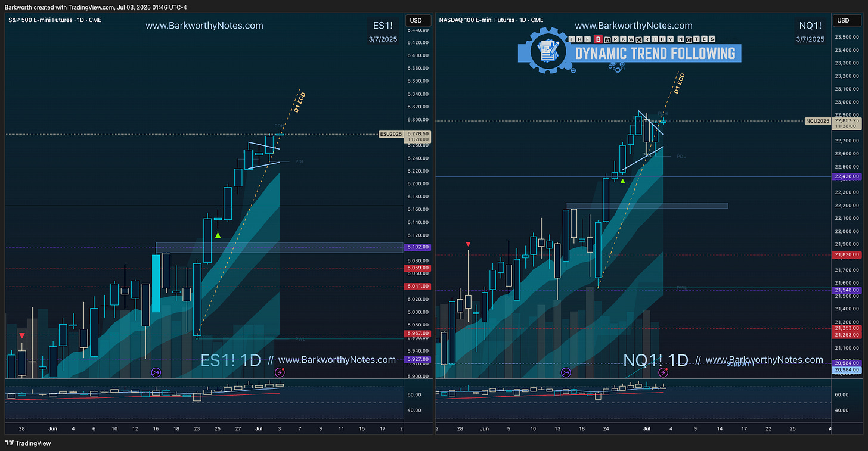
Task: Click the lightning event icon on NQ1! chart
Action: tap(662, 372)
